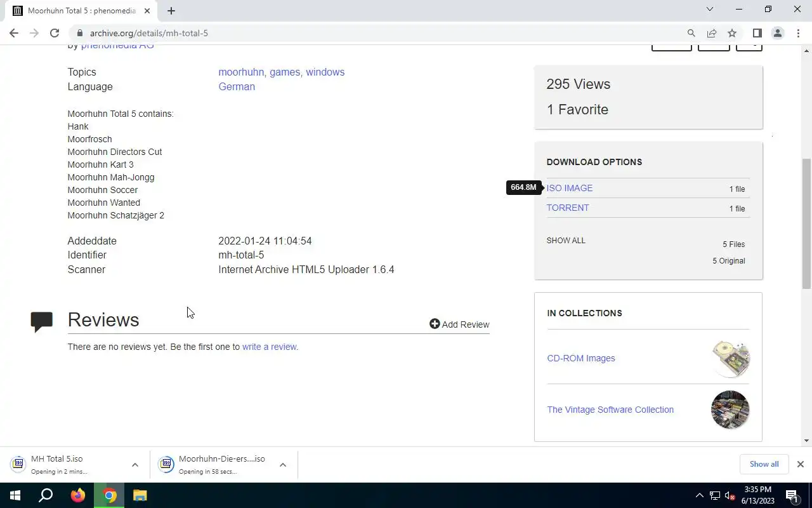Click the Reviews speech bubble icon

pos(42,322)
